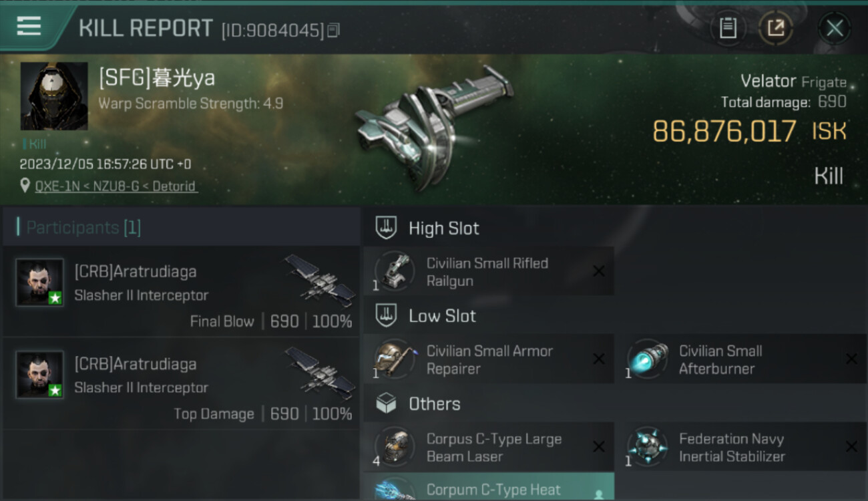
Task: Click the Civilian Small Afterburner icon
Action: (647, 359)
